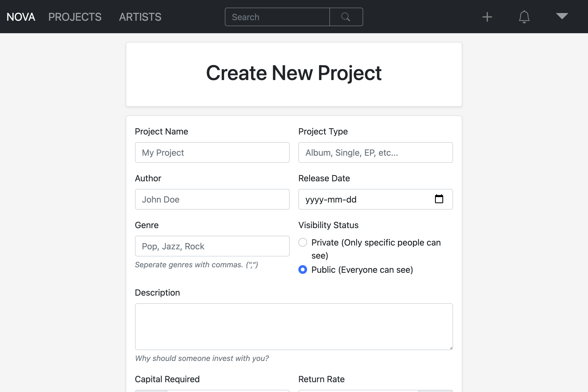Click the 'Create New Project' heading
Image resolution: width=588 pixels, height=392 pixels.
tap(294, 73)
